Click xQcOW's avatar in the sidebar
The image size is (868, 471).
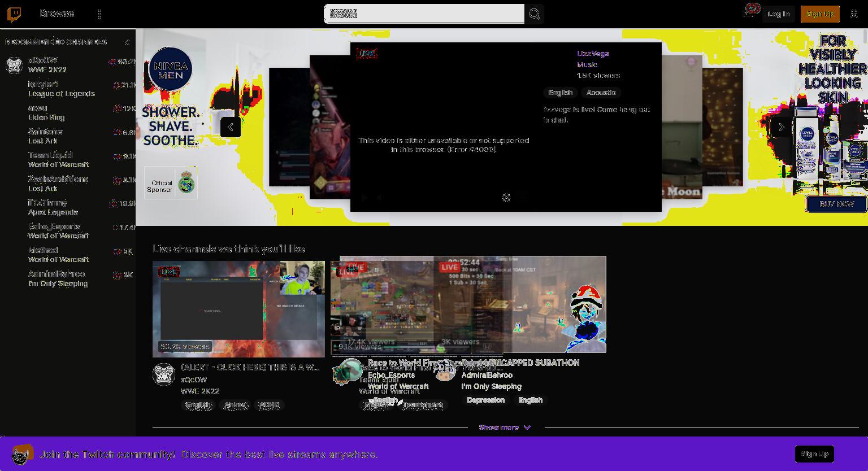(x=14, y=65)
